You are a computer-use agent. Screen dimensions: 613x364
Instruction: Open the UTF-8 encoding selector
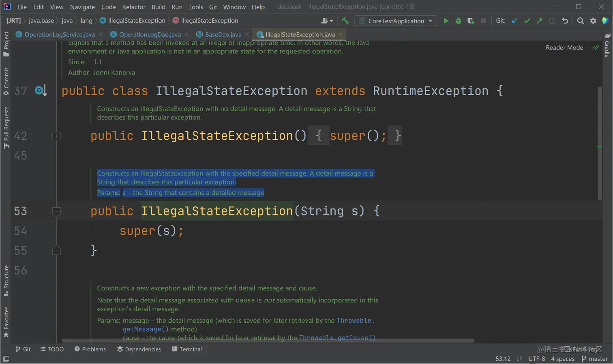[x=537, y=359]
